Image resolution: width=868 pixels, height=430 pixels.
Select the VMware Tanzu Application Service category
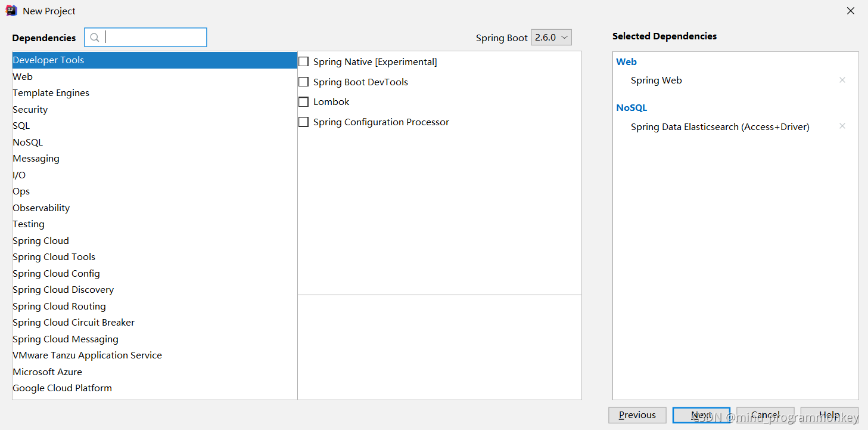click(x=155, y=355)
